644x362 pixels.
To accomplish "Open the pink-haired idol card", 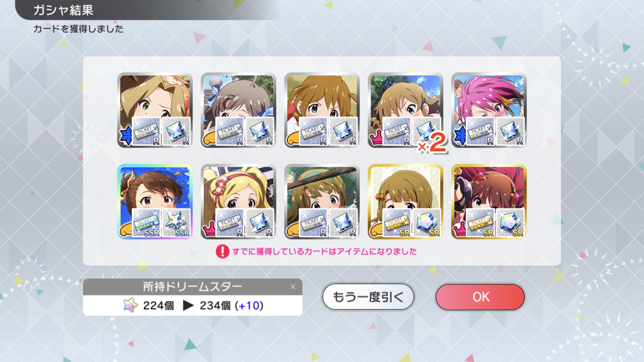I will tap(489, 111).
